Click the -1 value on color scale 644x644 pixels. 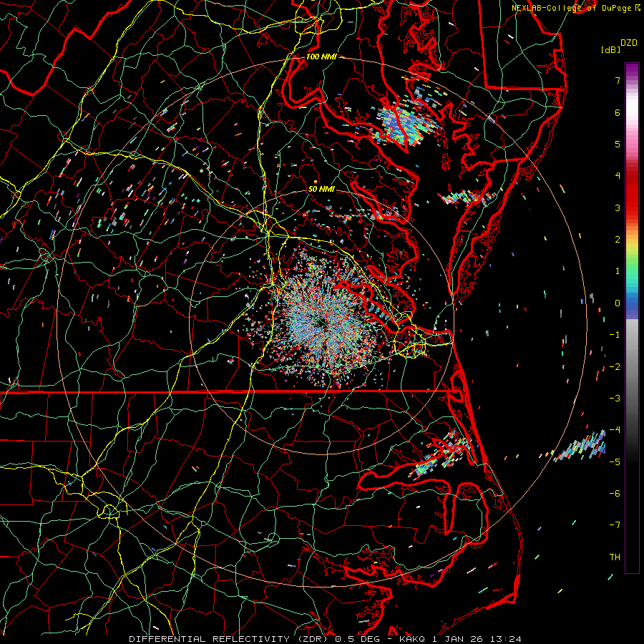[x=615, y=335]
